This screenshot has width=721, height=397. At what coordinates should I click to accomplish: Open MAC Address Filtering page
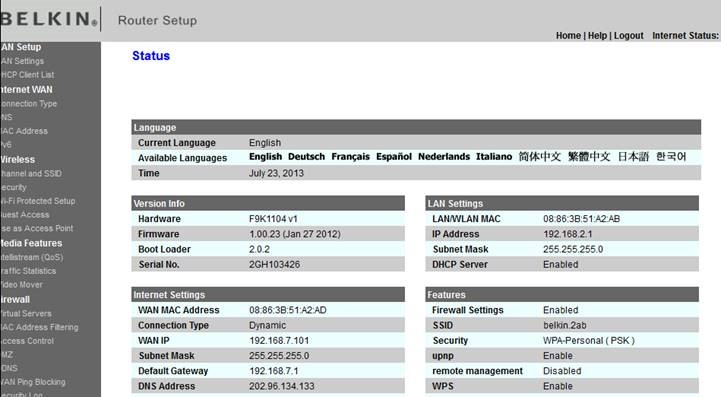click(x=39, y=328)
